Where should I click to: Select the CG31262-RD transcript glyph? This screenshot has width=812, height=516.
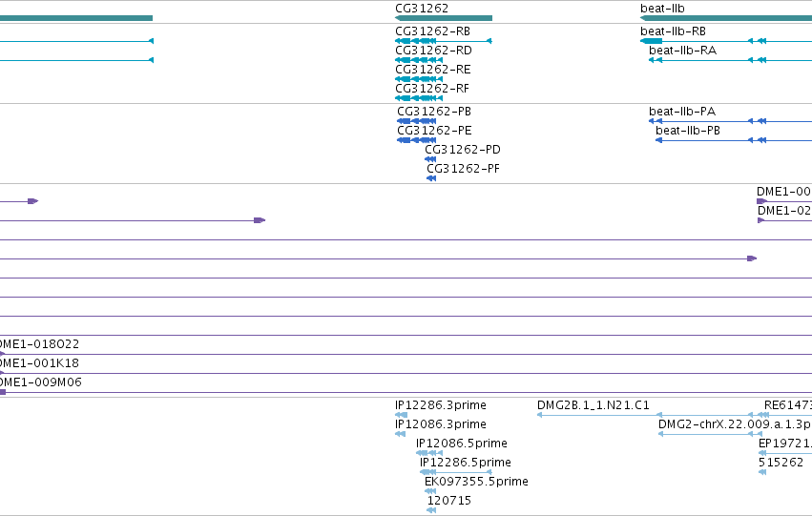(419, 60)
